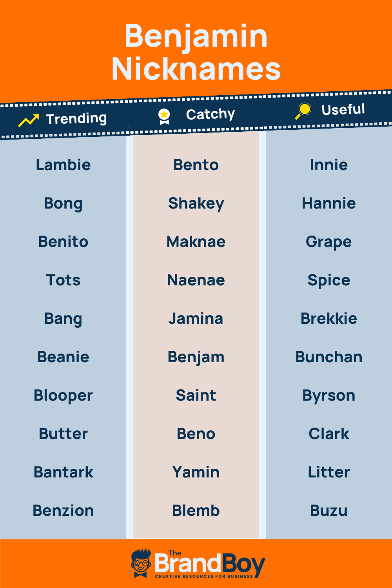This screenshot has height=588, width=392.
Task: Click the nickname Shakey
Action: point(196,204)
